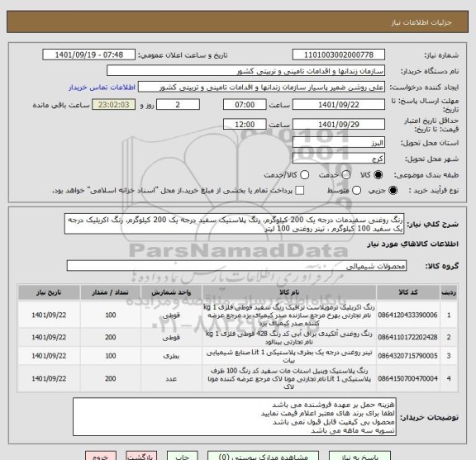This screenshot has width=476, height=460.
Task: Click مشاهده مدارک پیوستی (0) button
Action: [263, 456]
